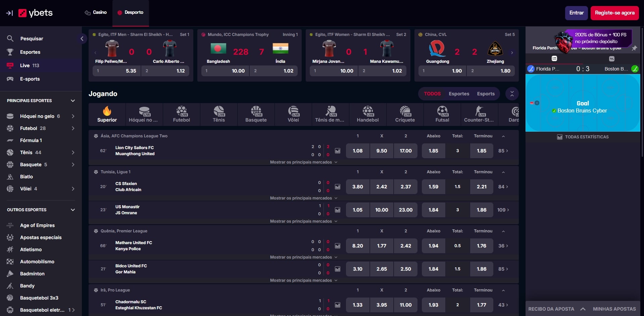Switch odds view with the Esportes toggle
The width and height of the screenshot is (644, 316).
click(459, 94)
